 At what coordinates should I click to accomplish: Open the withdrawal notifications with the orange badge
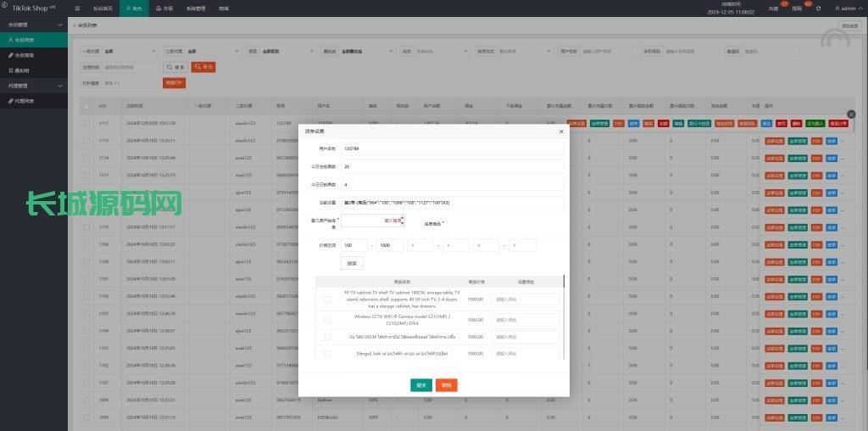pyautogui.click(x=797, y=8)
